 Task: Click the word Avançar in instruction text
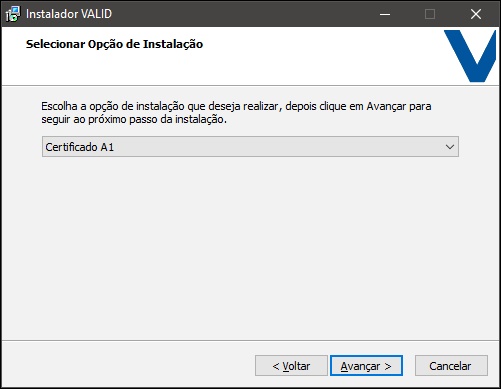click(386, 106)
